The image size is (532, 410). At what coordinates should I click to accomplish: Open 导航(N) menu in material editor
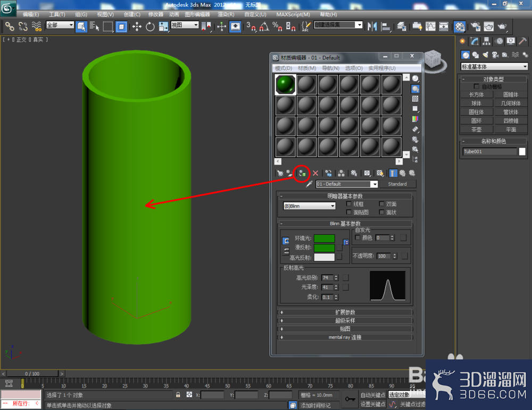point(330,68)
